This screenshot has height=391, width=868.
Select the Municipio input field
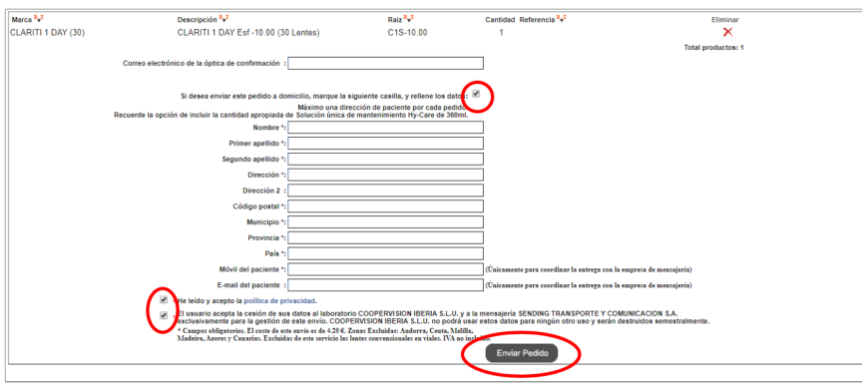pos(386,221)
